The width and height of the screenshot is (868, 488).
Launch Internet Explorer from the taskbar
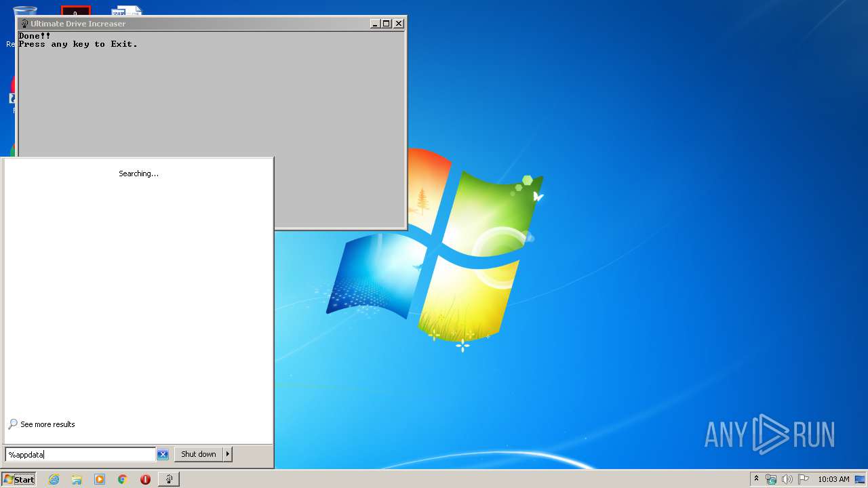[54, 479]
